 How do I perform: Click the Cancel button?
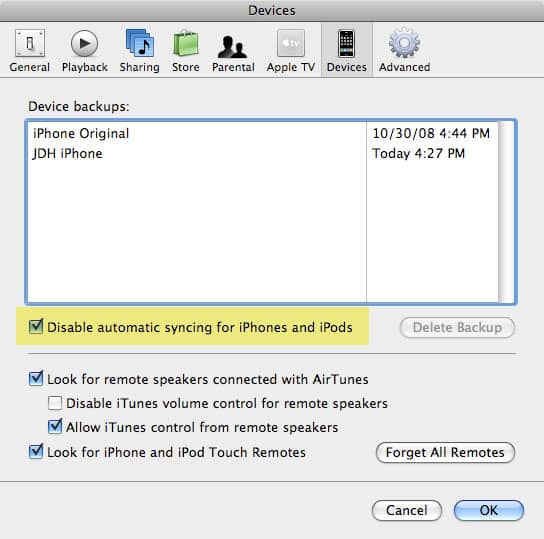click(x=407, y=510)
